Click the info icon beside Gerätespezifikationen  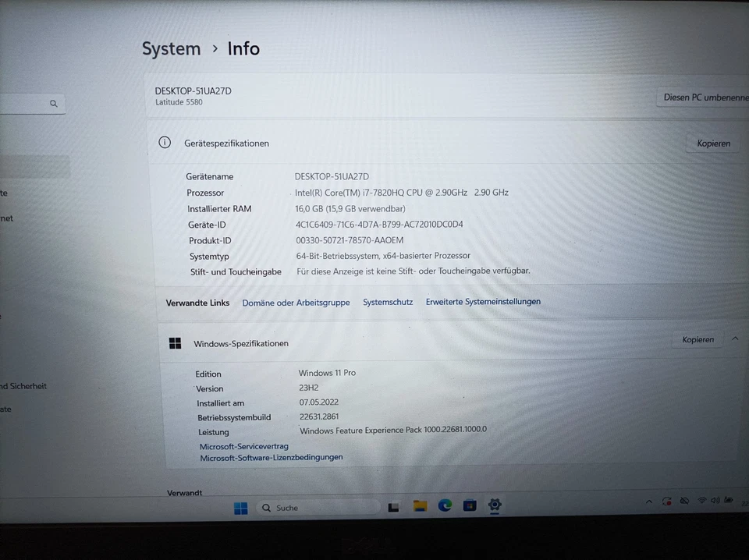pos(164,143)
